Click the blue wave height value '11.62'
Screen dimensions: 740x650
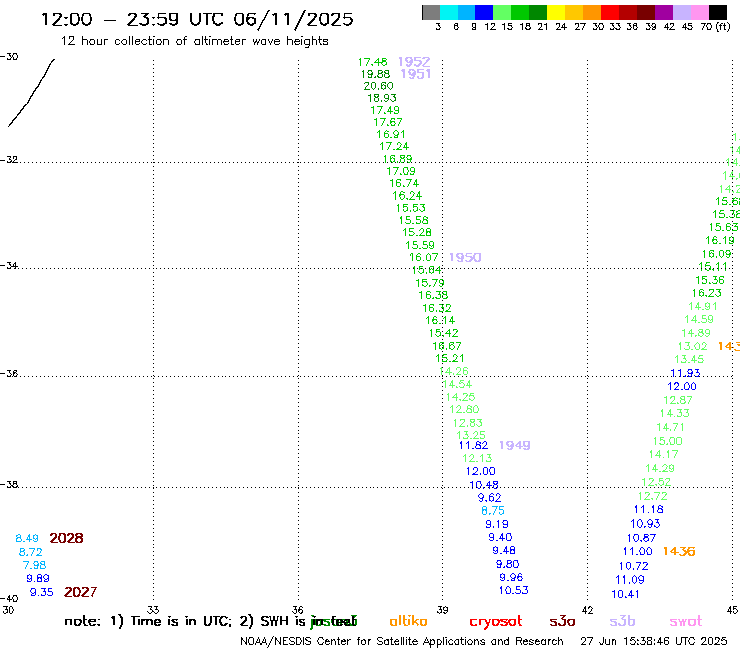(x=473, y=445)
